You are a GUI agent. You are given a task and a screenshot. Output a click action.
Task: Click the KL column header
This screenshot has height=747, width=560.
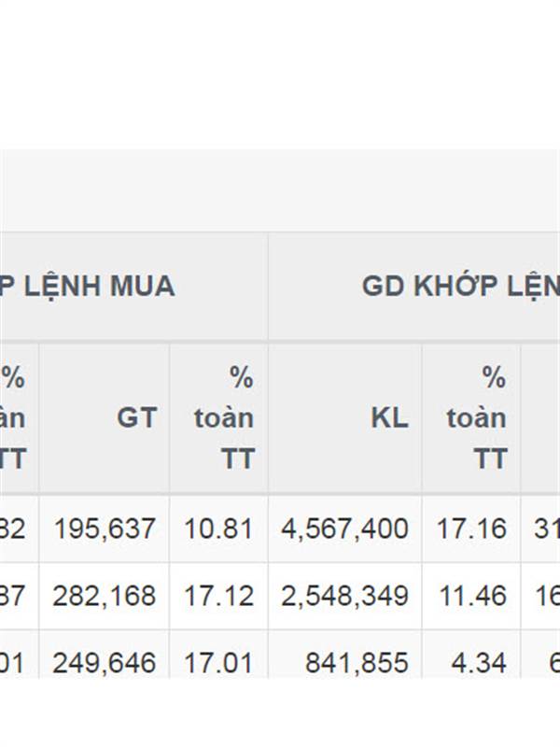tap(389, 417)
